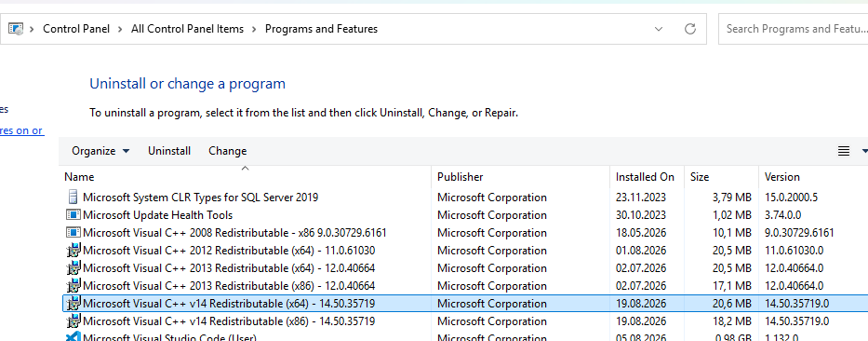This screenshot has height=341, width=868.
Task: Click the Control Panel icon in address bar
Action: (16, 29)
